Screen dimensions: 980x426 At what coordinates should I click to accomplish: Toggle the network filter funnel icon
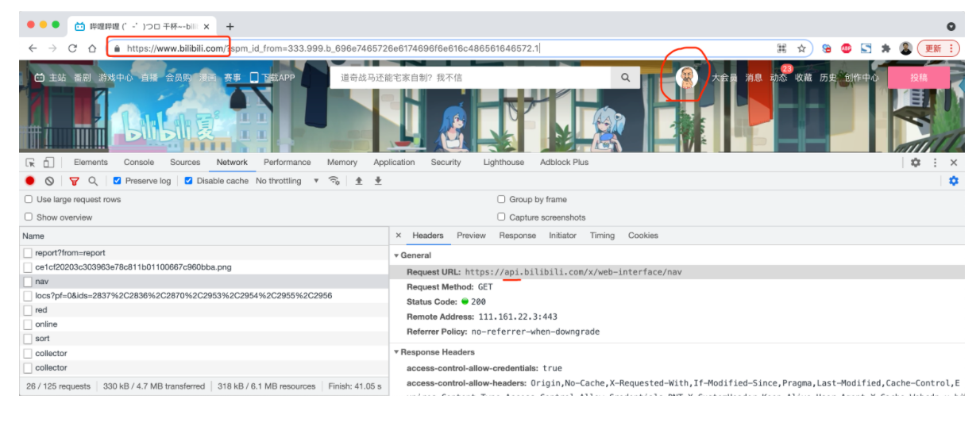(x=74, y=181)
